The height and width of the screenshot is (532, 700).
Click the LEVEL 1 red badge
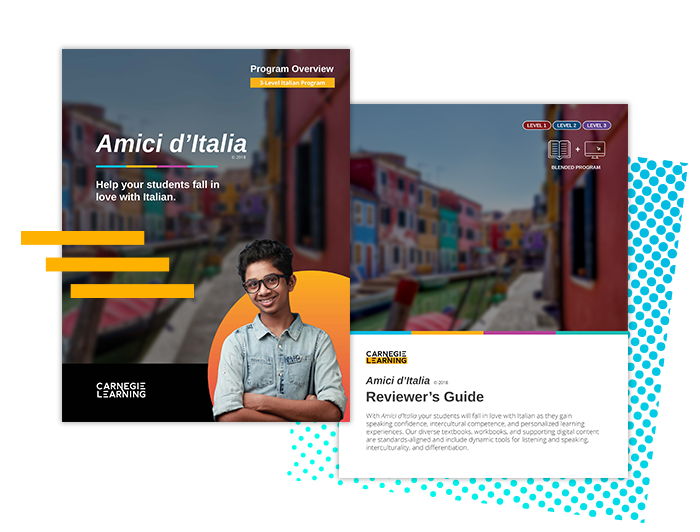[536, 125]
